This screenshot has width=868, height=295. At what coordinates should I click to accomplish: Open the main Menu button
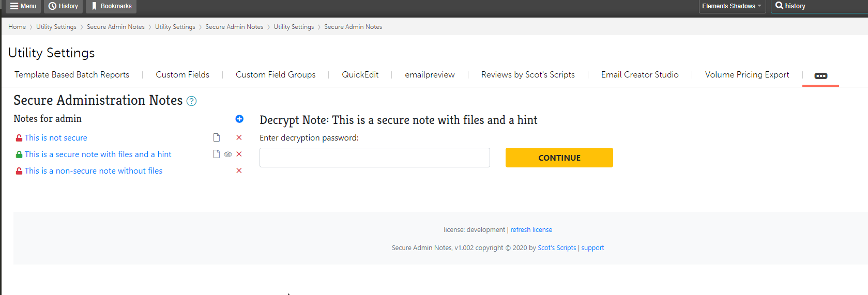point(23,6)
